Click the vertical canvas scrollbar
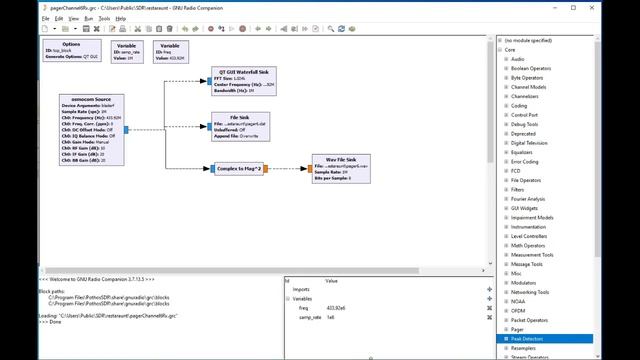This screenshot has height=360, width=640. point(490,102)
